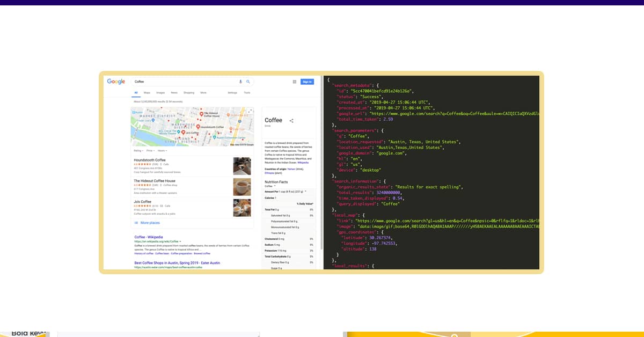Click the total_results value 3240000000

pyautogui.click(x=387, y=193)
